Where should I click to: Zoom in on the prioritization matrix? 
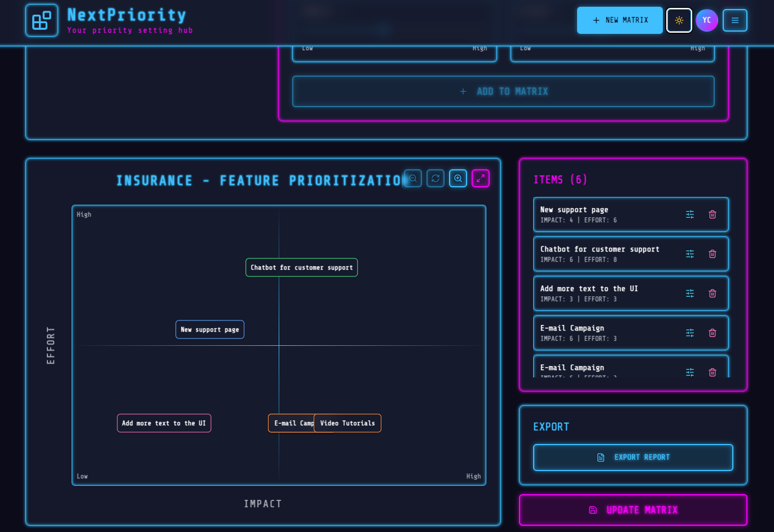(x=458, y=178)
